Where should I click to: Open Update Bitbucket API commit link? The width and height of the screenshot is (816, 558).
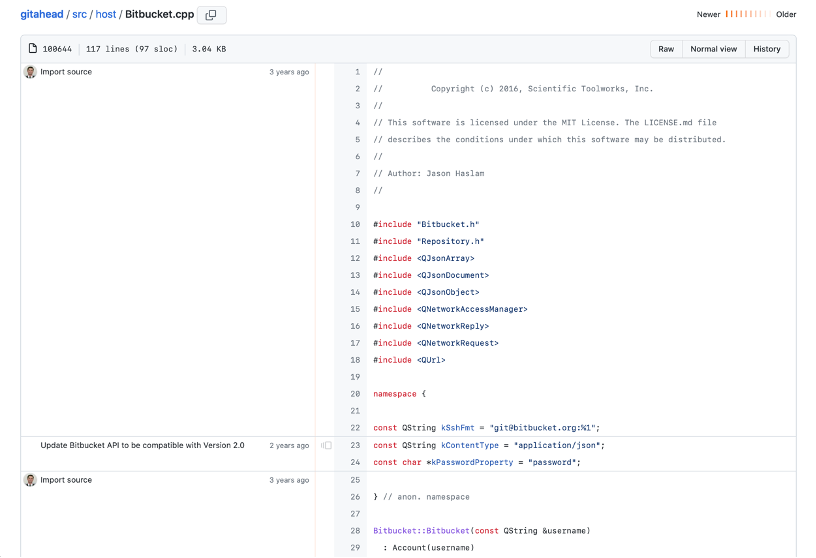[142, 445]
